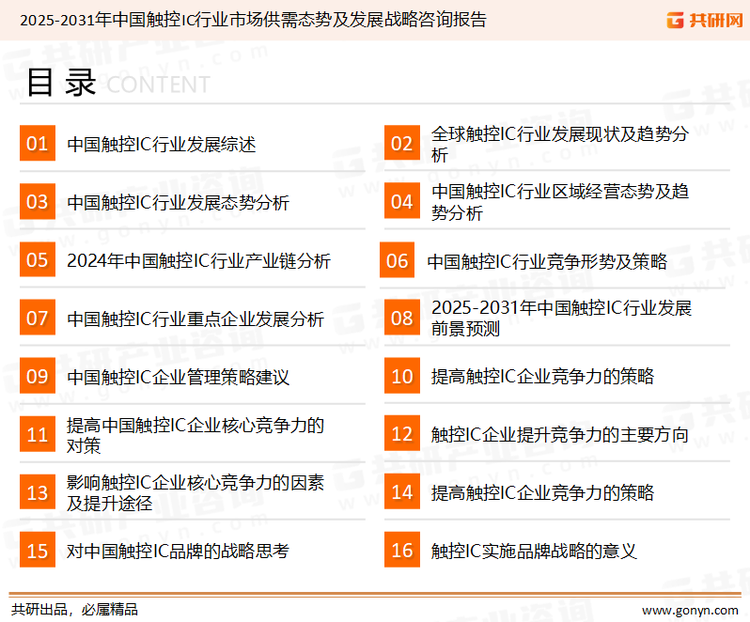
Task: Select the entry 触控IC企业提升竞争力的主要方向
Action: coord(560,435)
